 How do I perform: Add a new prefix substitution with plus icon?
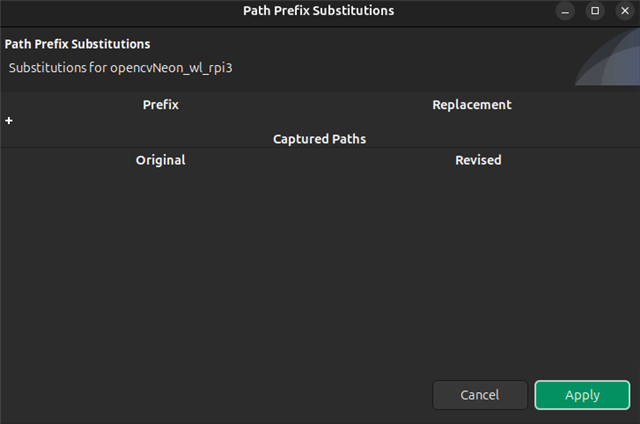tap(9, 121)
